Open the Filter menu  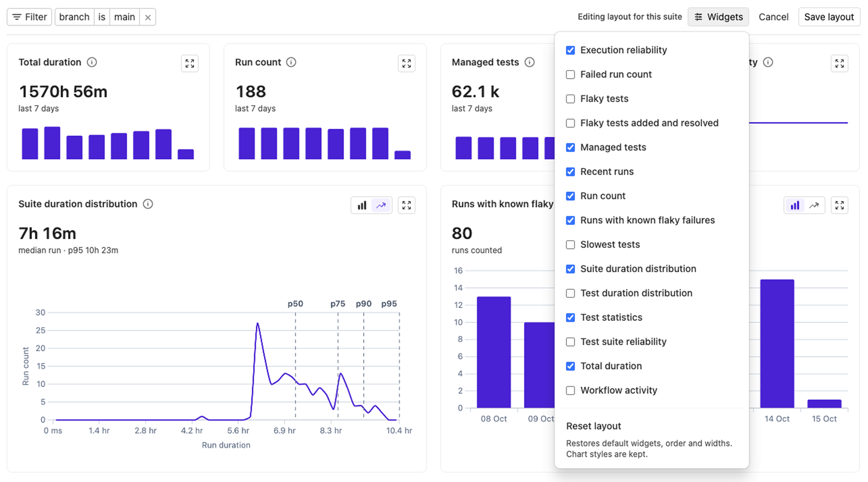pyautogui.click(x=29, y=17)
